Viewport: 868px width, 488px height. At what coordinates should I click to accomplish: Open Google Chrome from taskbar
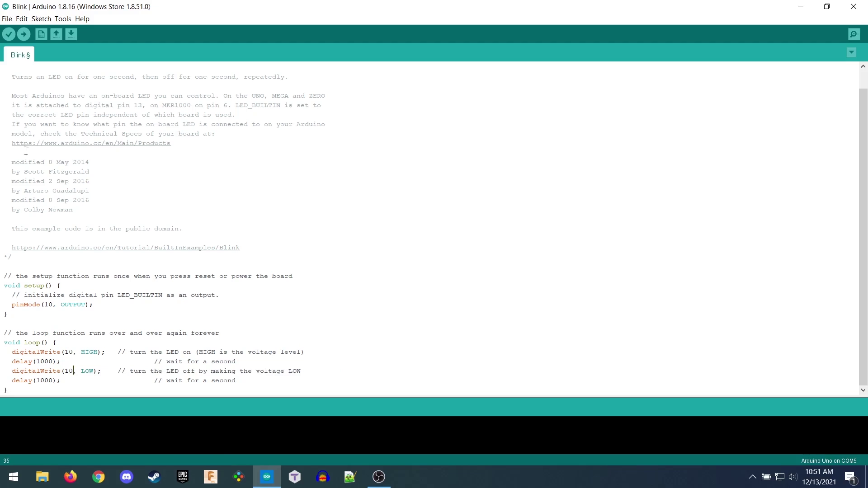click(x=99, y=477)
